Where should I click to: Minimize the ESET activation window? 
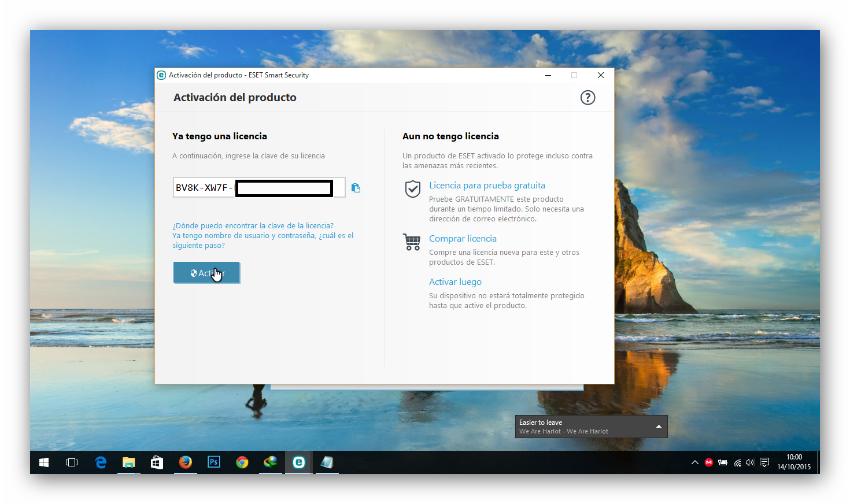pyautogui.click(x=548, y=75)
